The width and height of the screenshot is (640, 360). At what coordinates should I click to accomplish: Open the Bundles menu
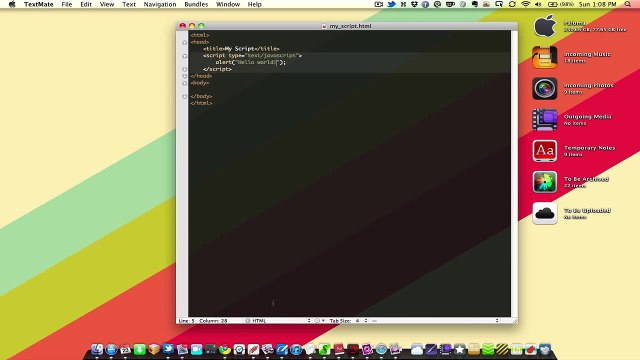click(x=196, y=4)
